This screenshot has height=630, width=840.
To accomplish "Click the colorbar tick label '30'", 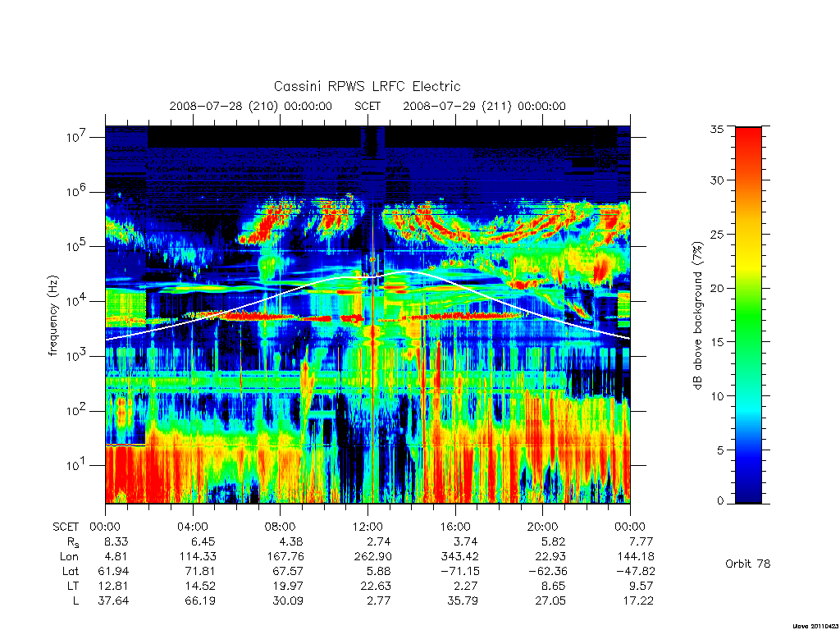I will [x=717, y=180].
